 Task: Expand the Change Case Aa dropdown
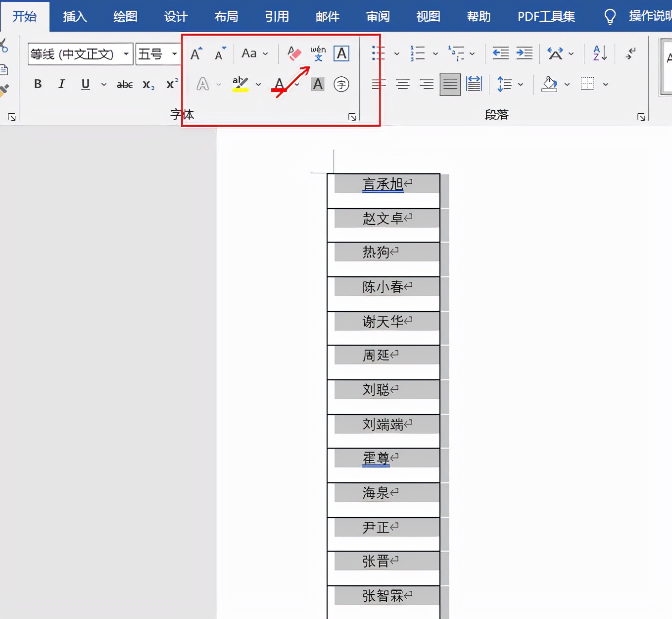pos(254,53)
